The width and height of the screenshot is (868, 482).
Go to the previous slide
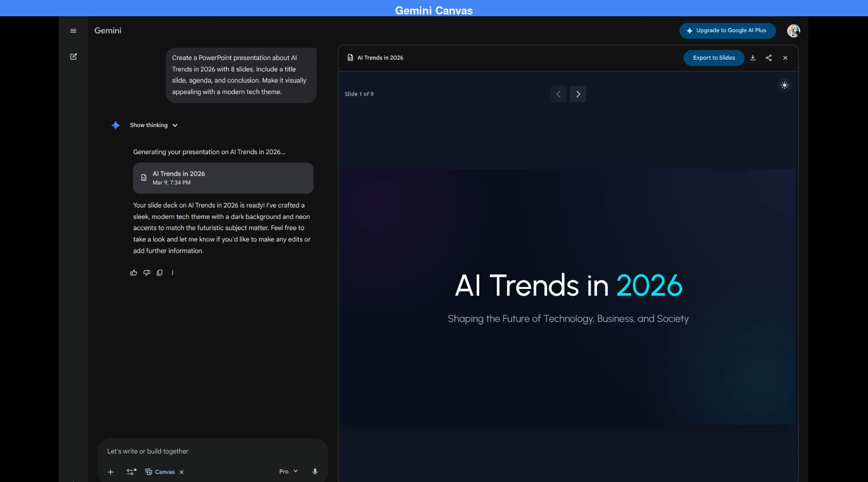(558, 94)
